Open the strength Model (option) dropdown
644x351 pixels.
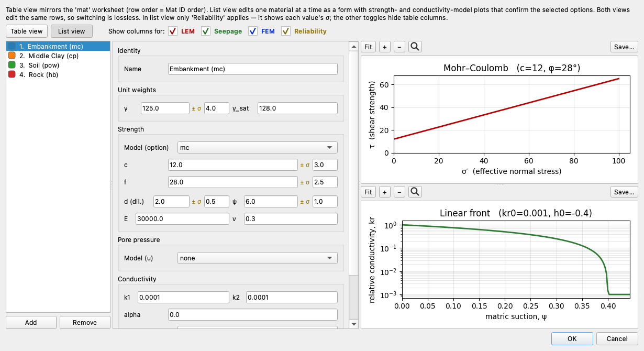point(258,147)
